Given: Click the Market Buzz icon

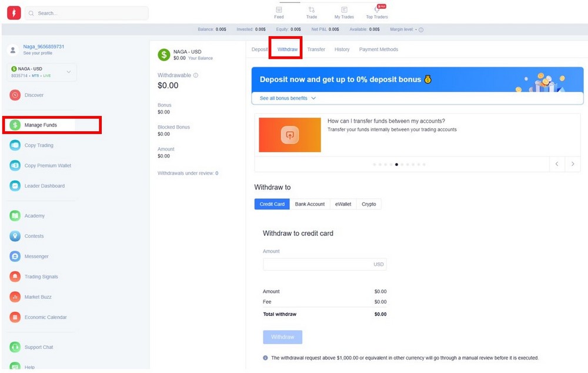Looking at the screenshot, I should [15, 297].
